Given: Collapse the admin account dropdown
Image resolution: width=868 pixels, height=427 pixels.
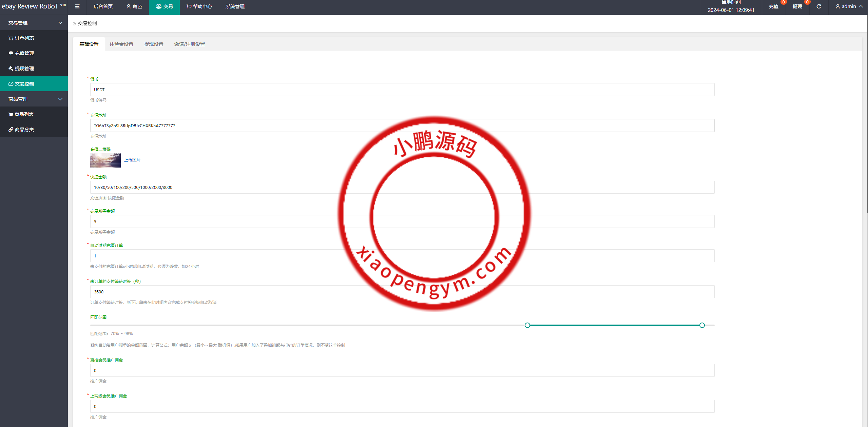Looking at the screenshot, I should [862, 6].
